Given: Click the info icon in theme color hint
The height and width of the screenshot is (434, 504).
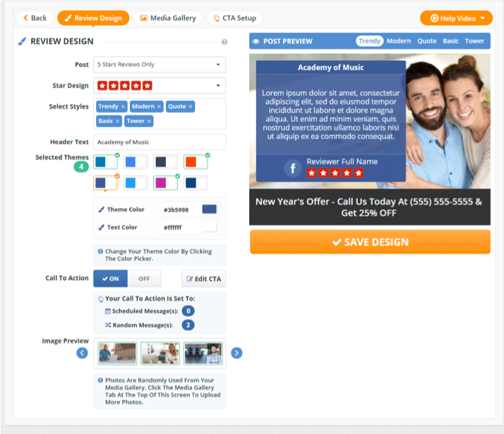Looking at the screenshot, I should [x=100, y=251].
